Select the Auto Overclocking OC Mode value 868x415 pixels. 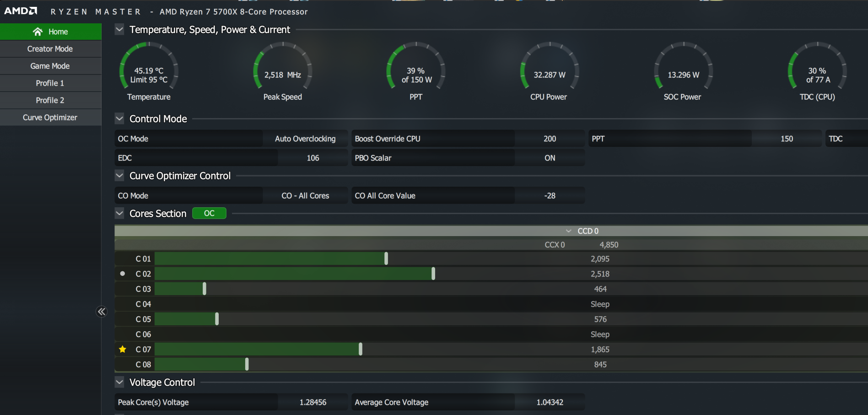coord(305,139)
